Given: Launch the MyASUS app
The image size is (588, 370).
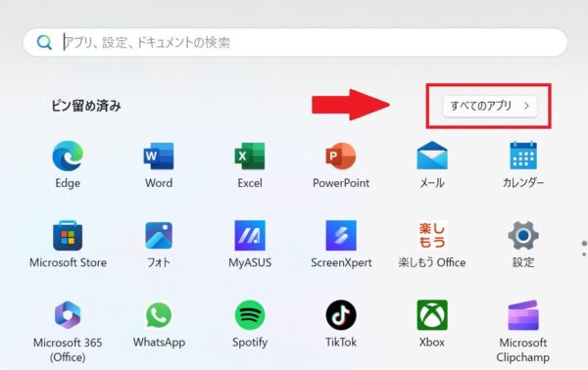Looking at the screenshot, I should (250, 236).
